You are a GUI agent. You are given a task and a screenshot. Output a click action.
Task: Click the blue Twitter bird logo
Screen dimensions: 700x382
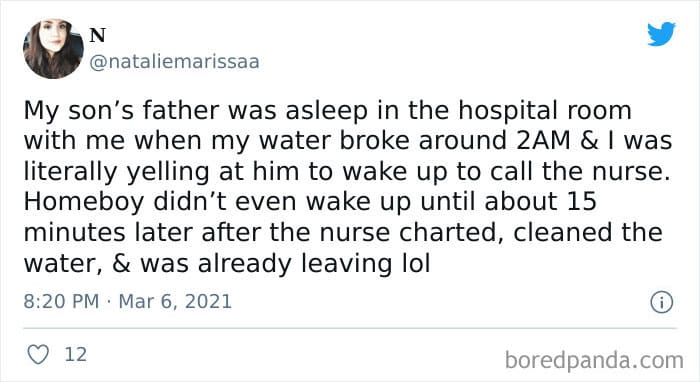pyautogui.click(x=661, y=34)
